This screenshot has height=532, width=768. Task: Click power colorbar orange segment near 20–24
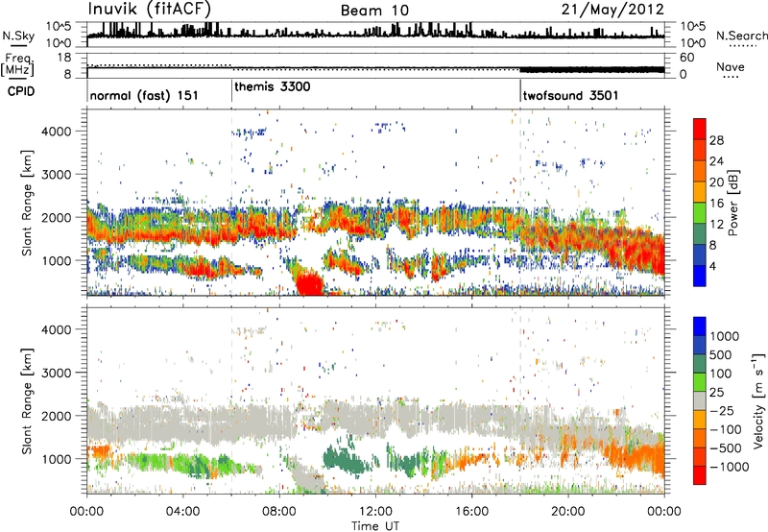[700, 171]
